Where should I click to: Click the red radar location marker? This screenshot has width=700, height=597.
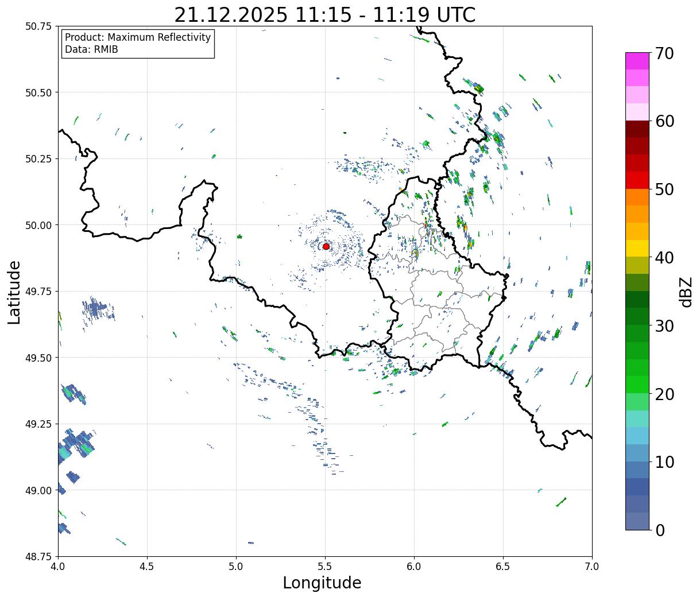326,246
